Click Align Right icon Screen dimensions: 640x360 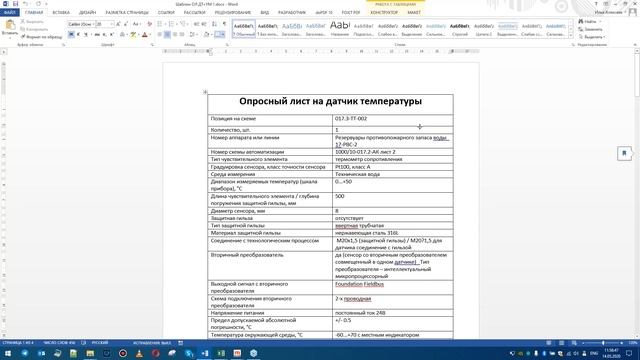click(x=175, y=35)
